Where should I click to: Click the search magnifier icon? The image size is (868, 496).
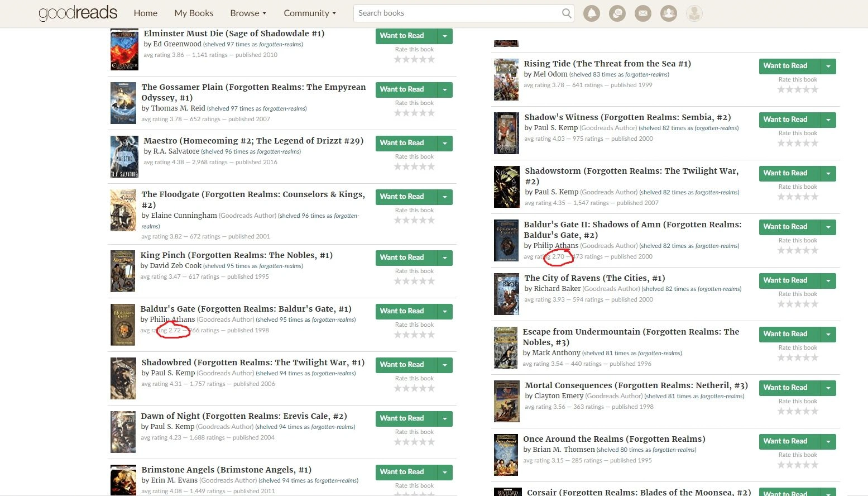click(567, 13)
